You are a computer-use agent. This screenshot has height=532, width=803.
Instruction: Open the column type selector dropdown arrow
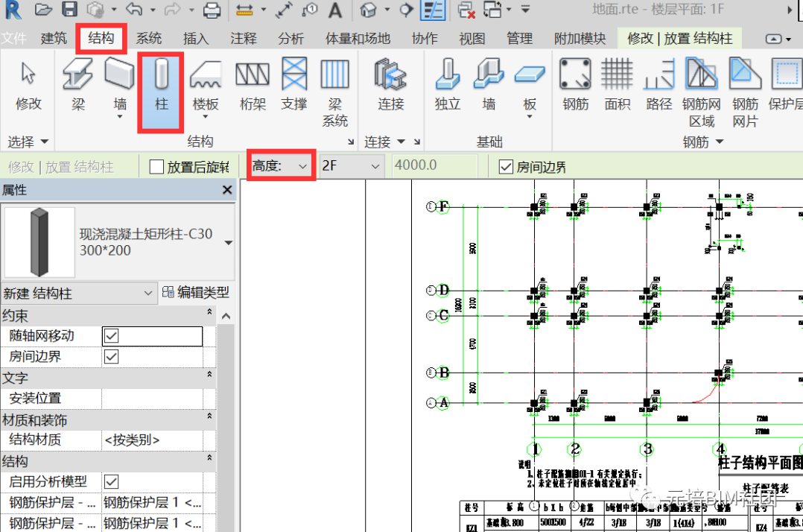229,243
